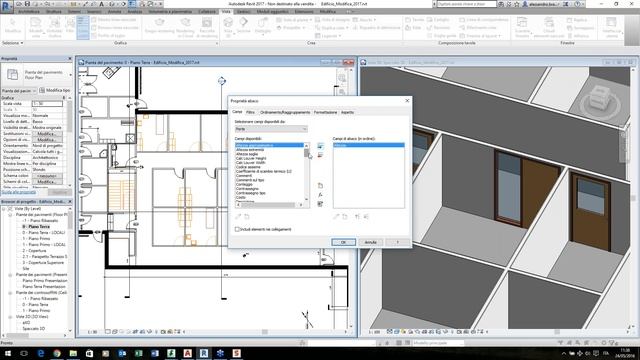This screenshot has width=640, height=360.
Task: Click the Filtri ribbon icon
Action: click(x=70, y=25)
